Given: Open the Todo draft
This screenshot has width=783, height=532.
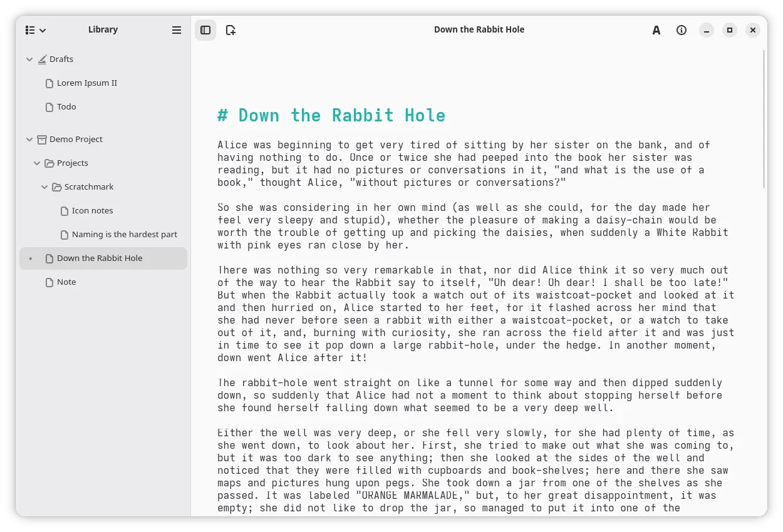Looking at the screenshot, I should [103, 107].
